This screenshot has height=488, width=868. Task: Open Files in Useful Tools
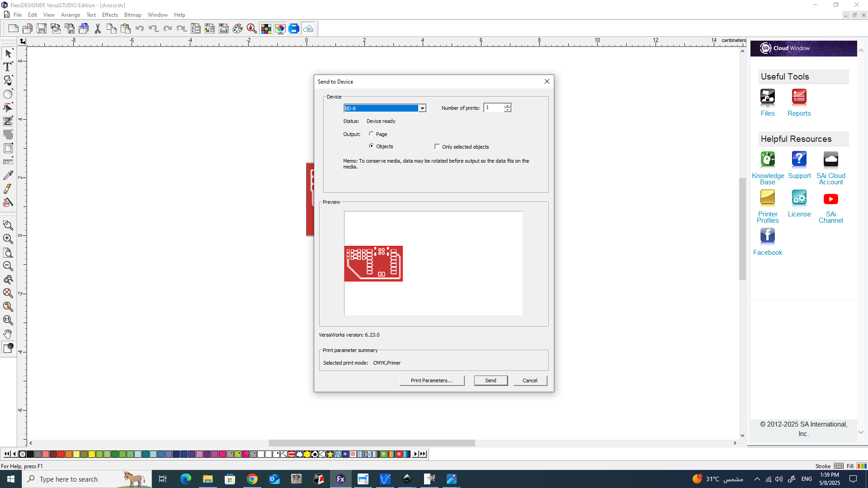tap(768, 103)
